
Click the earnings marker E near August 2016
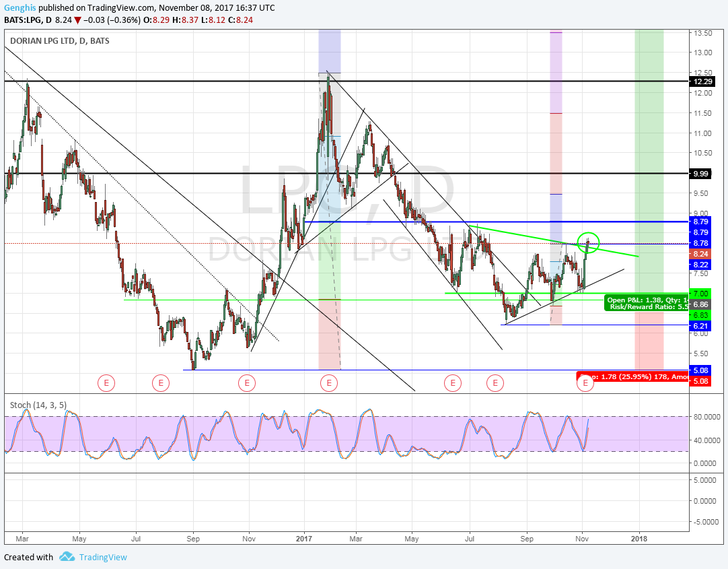[x=161, y=383]
